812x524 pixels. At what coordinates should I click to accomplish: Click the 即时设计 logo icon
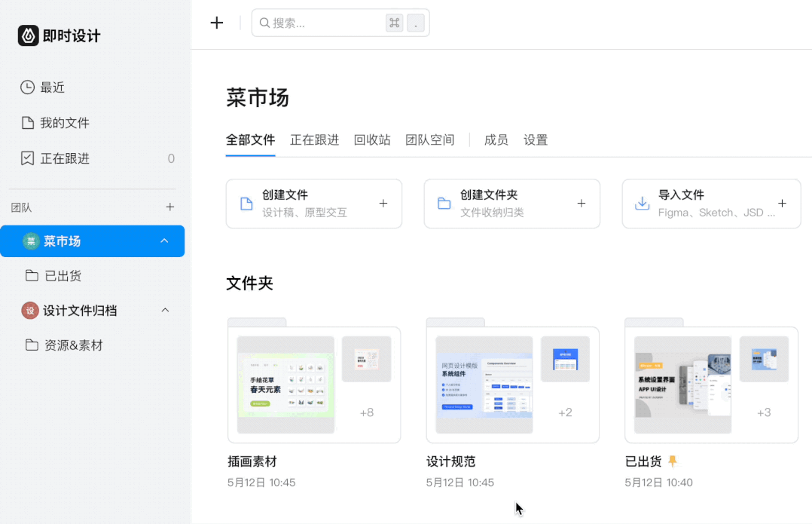click(29, 35)
